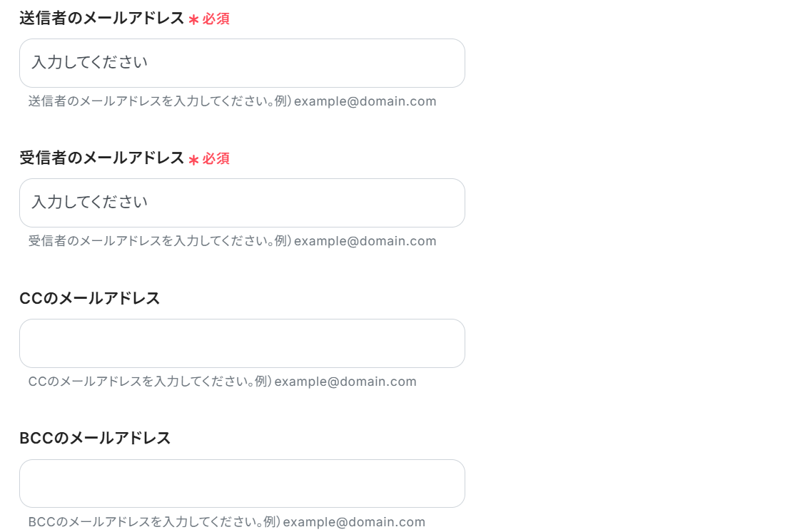Select the hint text CCのメールアドレスを入力してください

(x=141, y=381)
